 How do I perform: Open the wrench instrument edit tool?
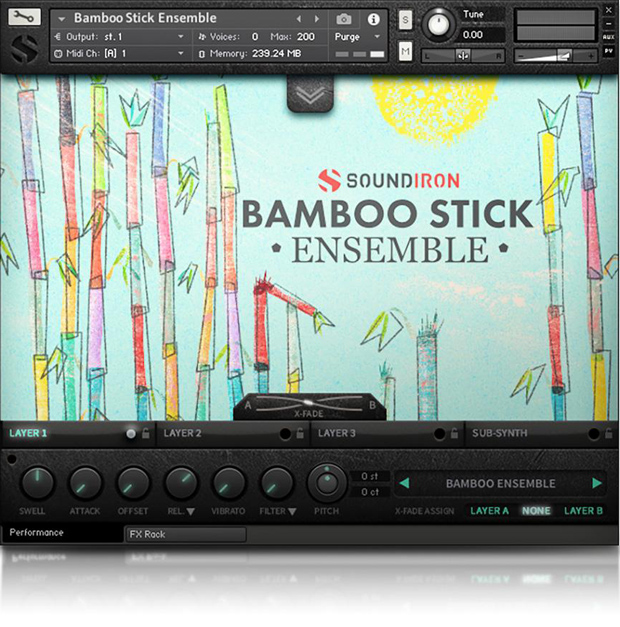point(24,17)
